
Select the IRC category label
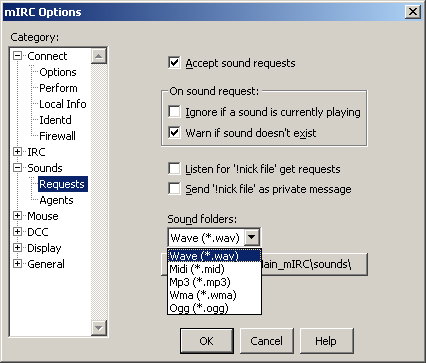36,152
